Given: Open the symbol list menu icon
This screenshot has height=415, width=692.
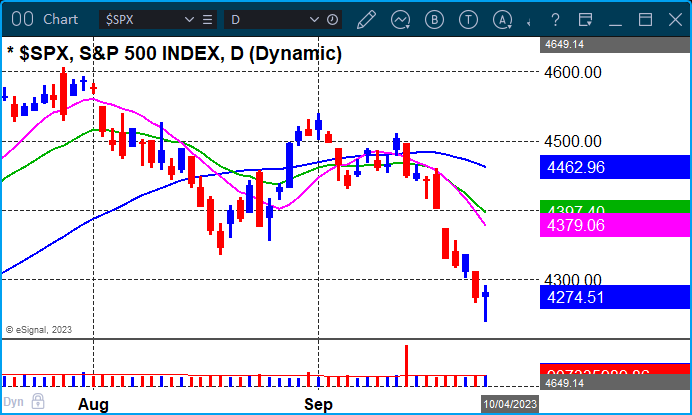Looking at the screenshot, I should point(207,20).
